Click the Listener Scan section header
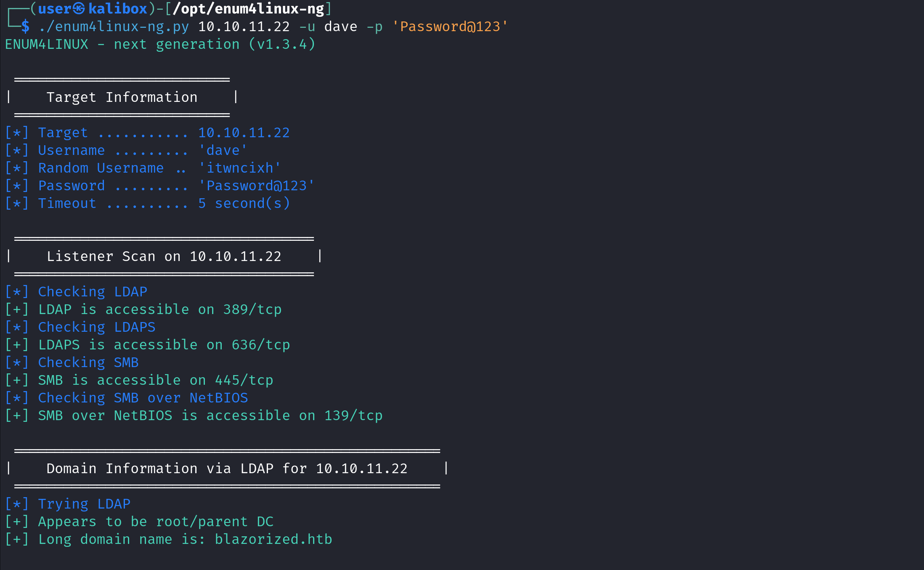Image resolution: width=924 pixels, height=570 pixels. (x=164, y=256)
